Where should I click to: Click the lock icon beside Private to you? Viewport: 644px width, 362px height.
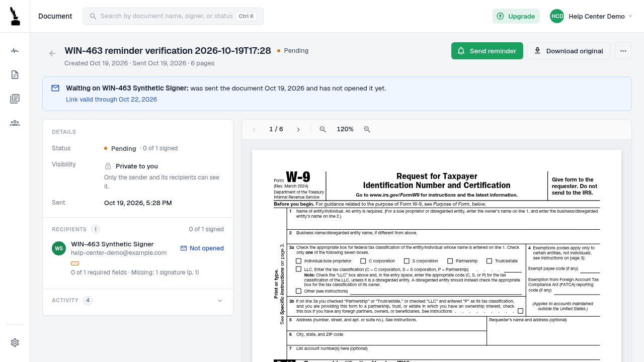(108, 166)
